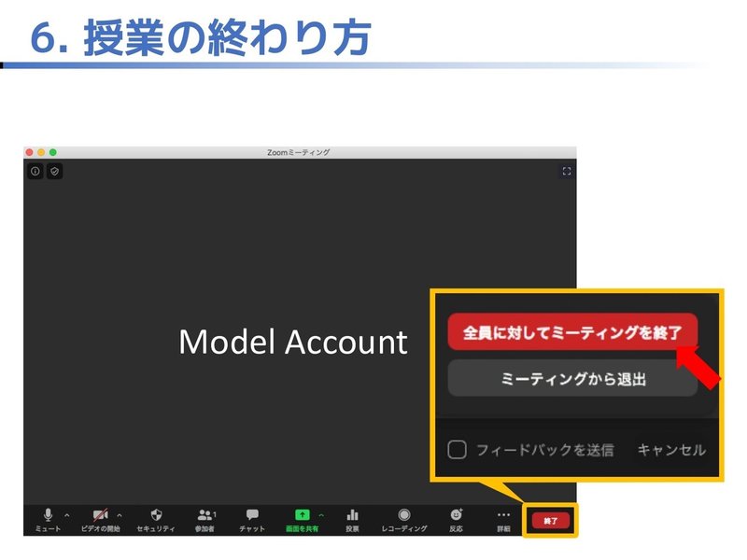Open the 反応 (Reactions) panel
The height and width of the screenshot is (560, 747).
point(455,514)
